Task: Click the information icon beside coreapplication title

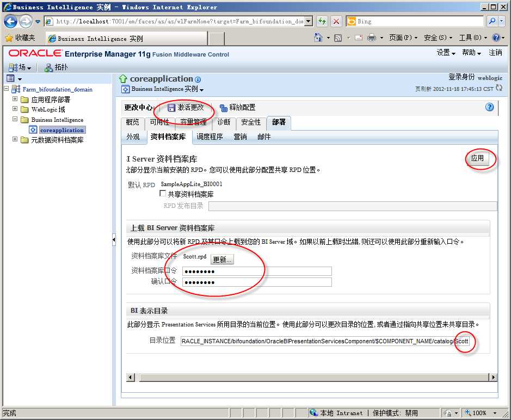Action: [198, 79]
